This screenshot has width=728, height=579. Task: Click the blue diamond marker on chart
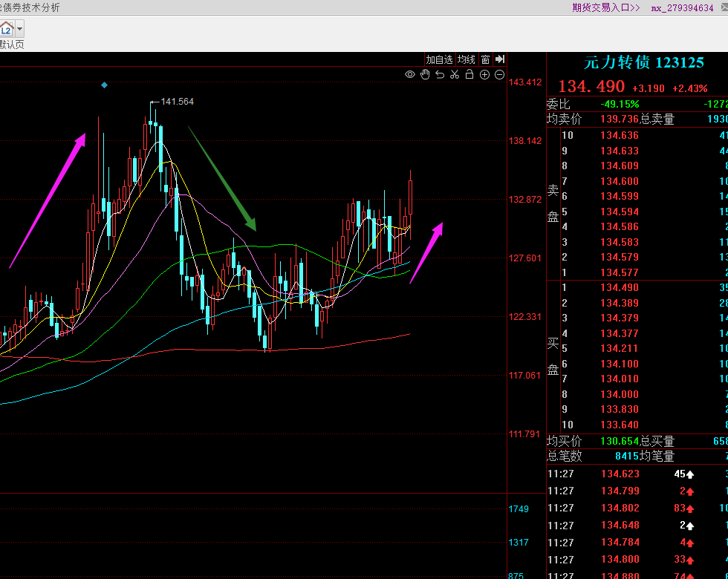click(105, 85)
